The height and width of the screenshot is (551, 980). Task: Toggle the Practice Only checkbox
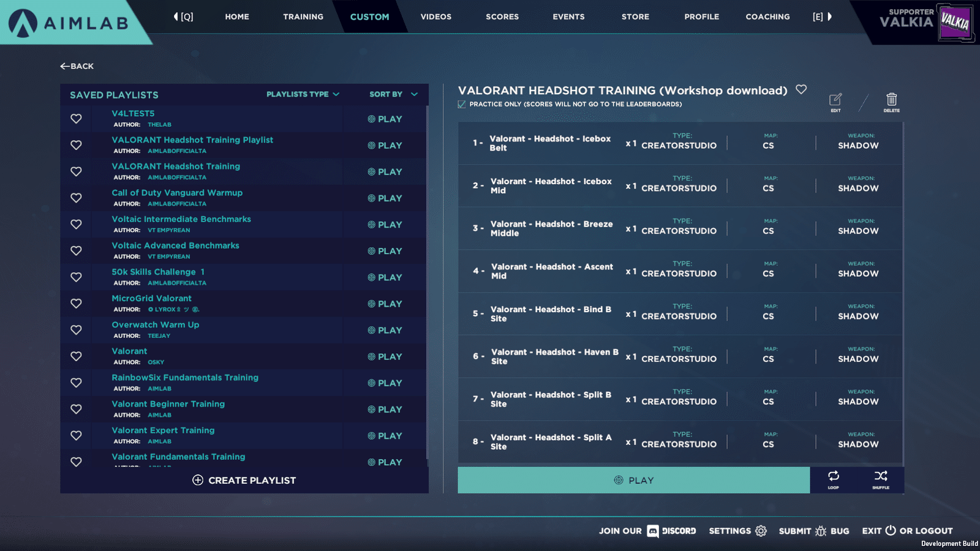[x=462, y=104]
